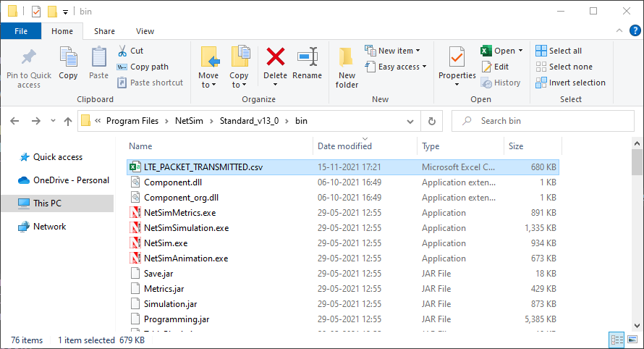The image size is (644, 349).
Task: Select Component.dll file
Action: (x=343, y=182)
